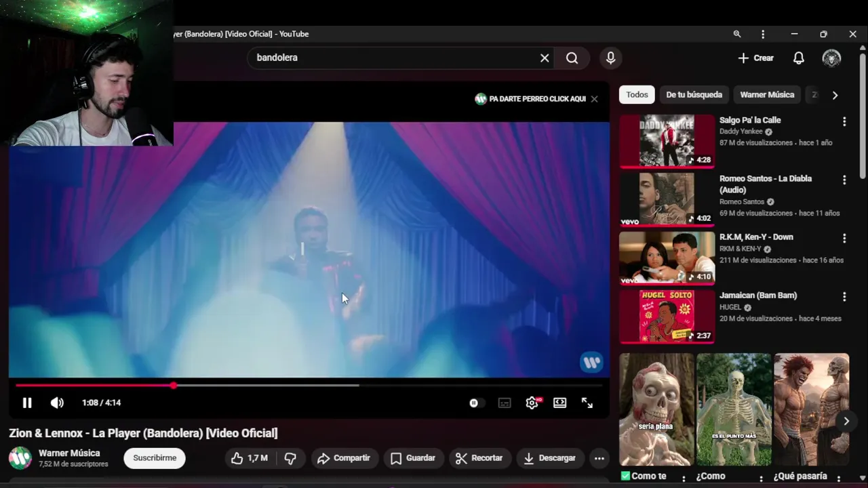The image size is (868, 488).
Task: Open Salgo Pa' la Calle video thumbnail
Action: pos(667,141)
